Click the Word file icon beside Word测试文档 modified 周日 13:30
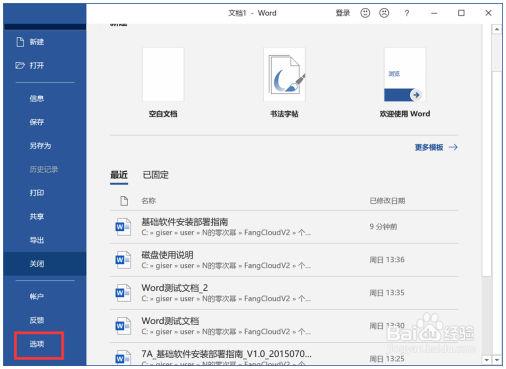This screenshot has height=369, width=506. [x=122, y=326]
